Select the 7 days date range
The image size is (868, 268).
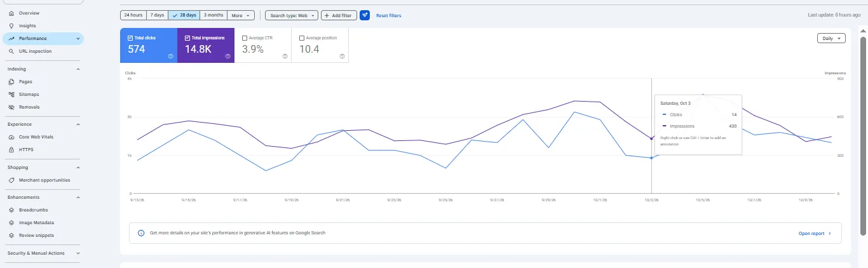(x=156, y=15)
